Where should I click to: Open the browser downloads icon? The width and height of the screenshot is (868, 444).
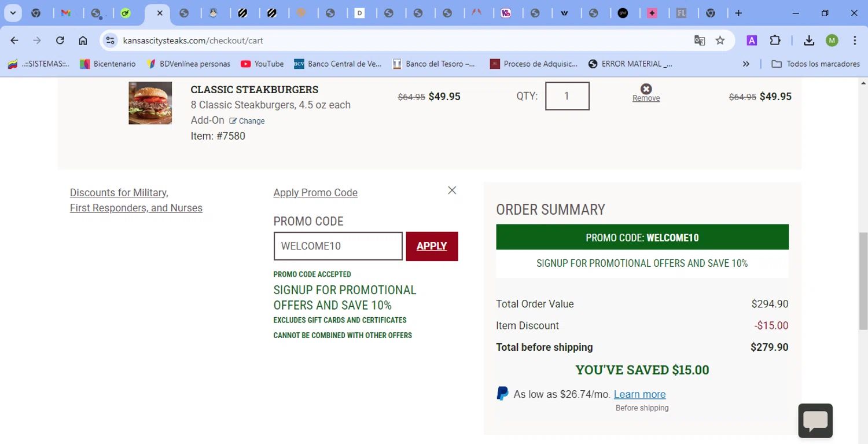pos(809,41)
